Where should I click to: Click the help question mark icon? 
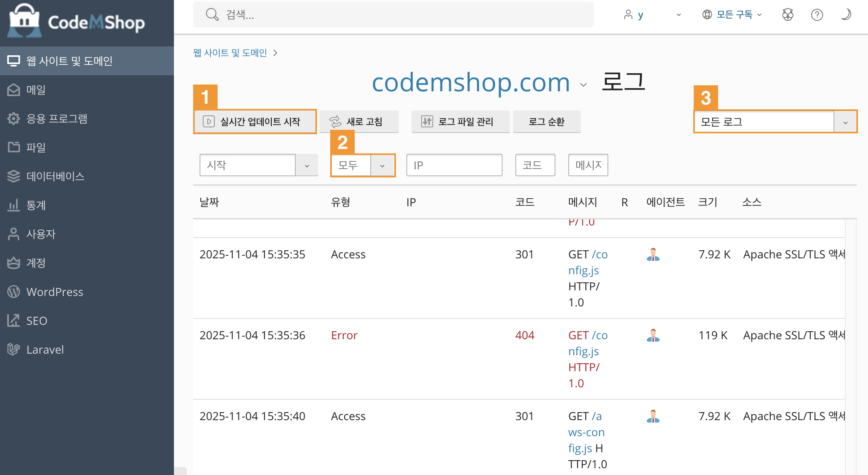(x=817, y=15)
